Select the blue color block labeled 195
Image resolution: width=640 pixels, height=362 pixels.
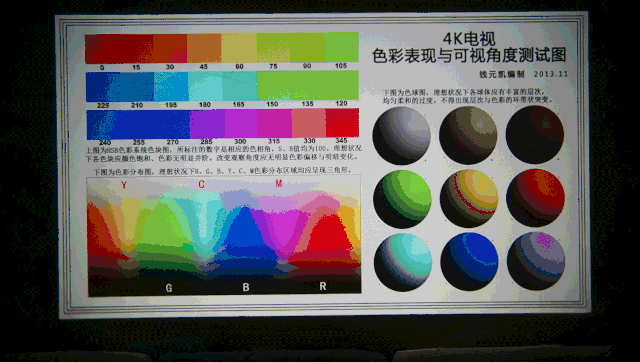tap(171, 87)
